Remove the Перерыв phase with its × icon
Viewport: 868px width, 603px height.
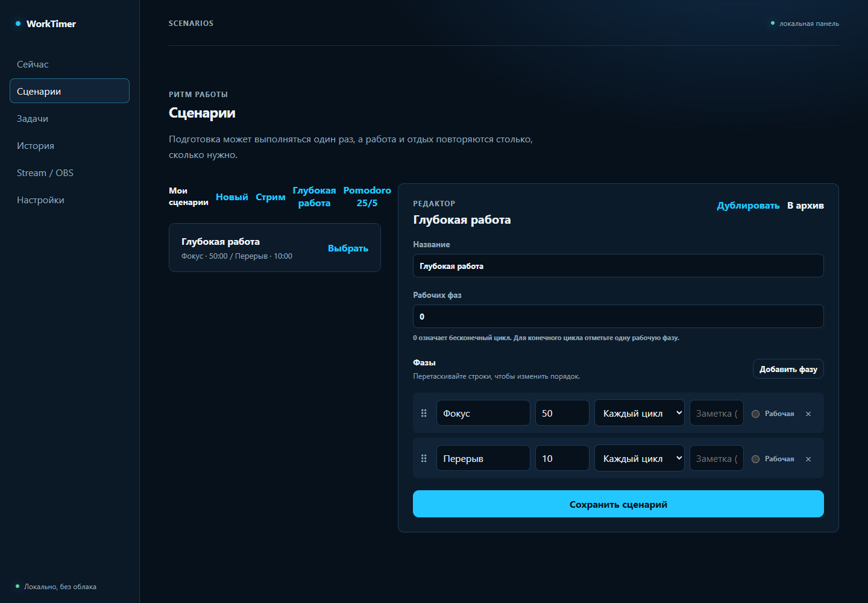pyautogui.click(x=808, y=459)
